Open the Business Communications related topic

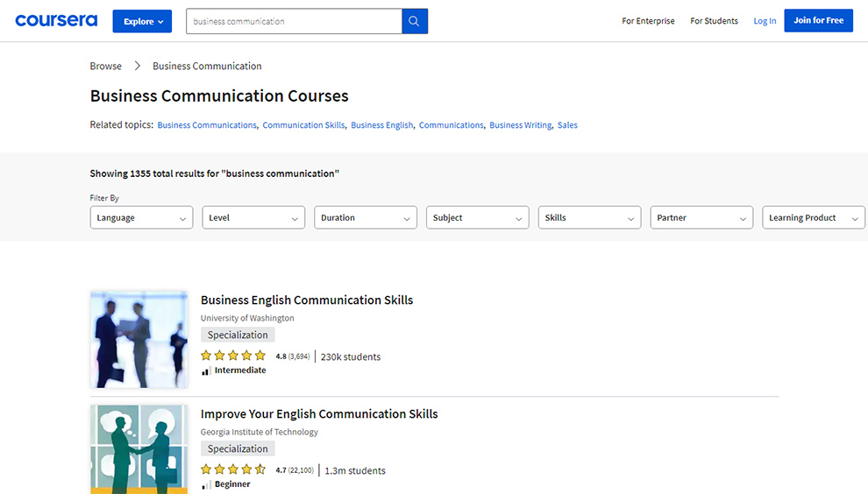coord(207,125)
